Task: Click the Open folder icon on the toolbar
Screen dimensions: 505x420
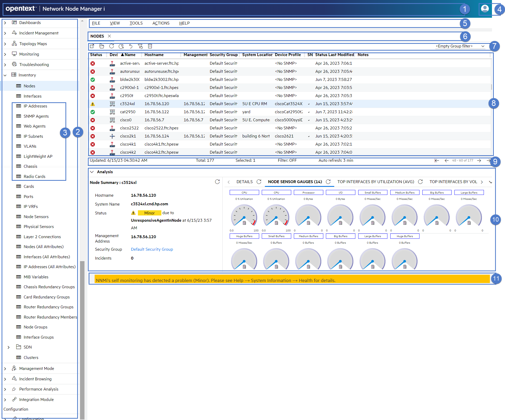Action: pos(102,46)
